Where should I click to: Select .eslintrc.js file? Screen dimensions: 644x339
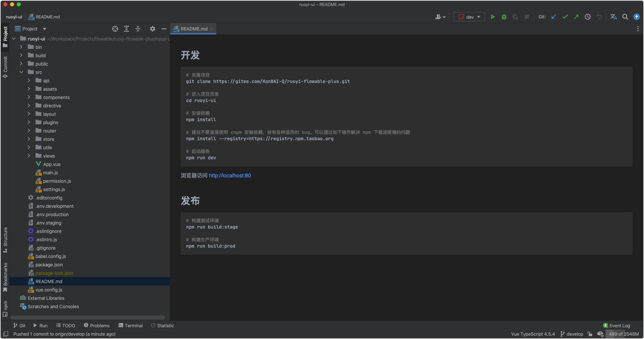click(46, 240)
